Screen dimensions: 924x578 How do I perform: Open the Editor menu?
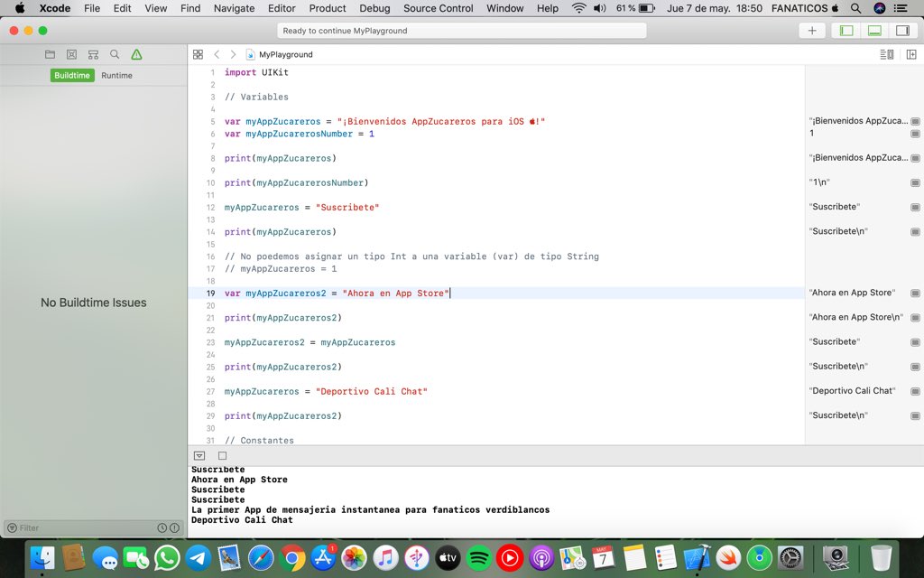[282, 8]
